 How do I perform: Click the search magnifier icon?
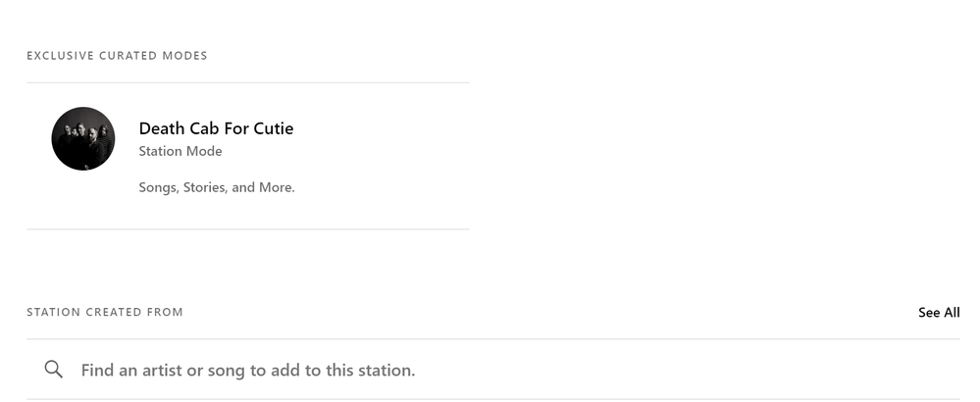pyautogui.click(x=54, y=370)
